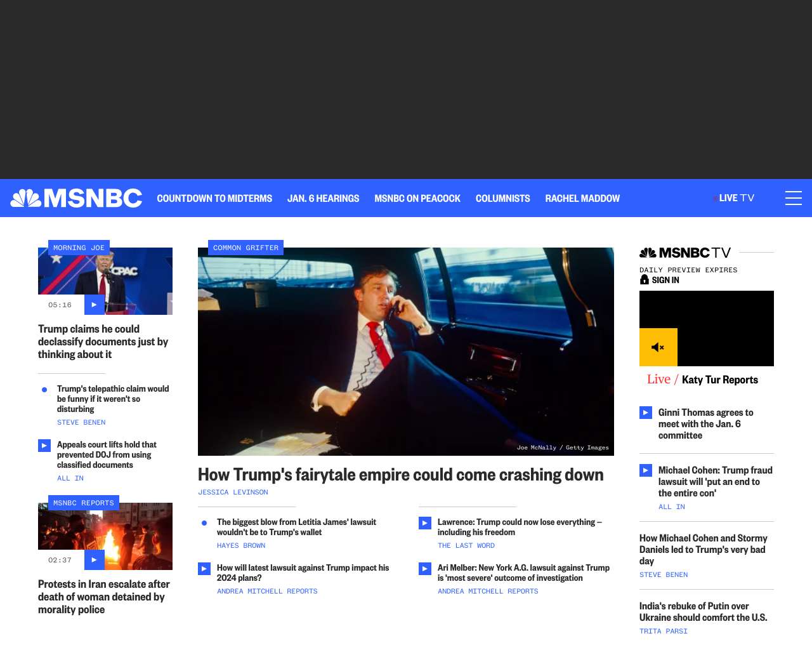This screenshot has width=812, height=650.
Task: Open Jan. 6 Hearings menu item
Action: (323, 198)
